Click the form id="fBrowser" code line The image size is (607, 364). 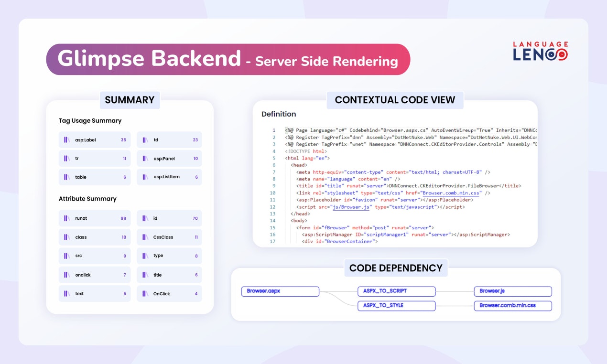pos(365,228)
